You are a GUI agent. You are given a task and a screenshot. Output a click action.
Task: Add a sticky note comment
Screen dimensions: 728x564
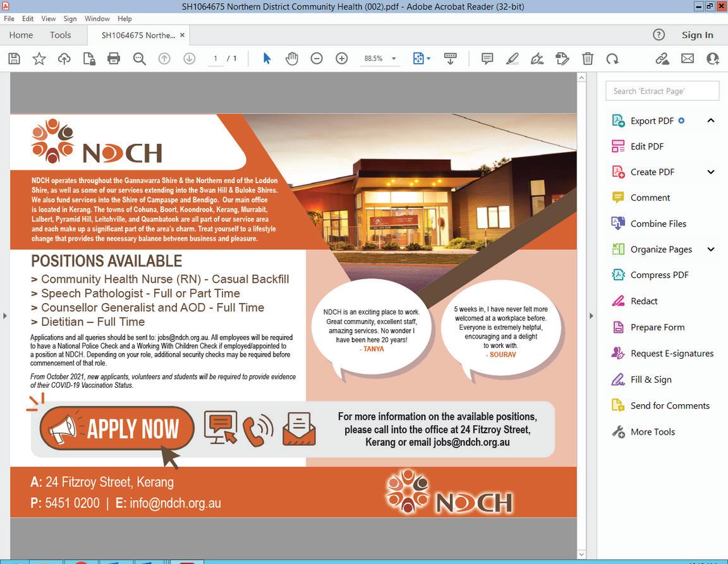coord(487,59)
